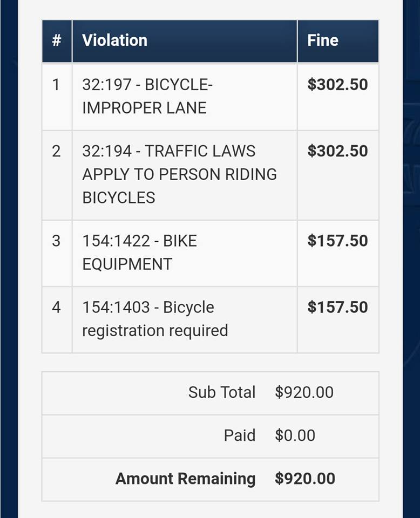Select row number 1 cell
Viewport: 420px width, 518px height.
tap(56, 85)
